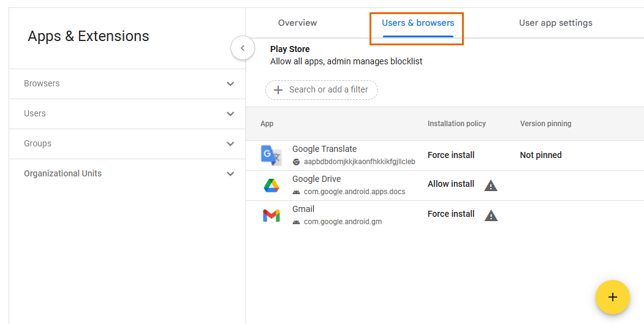Open the Gmail app name link

[303, 209]
